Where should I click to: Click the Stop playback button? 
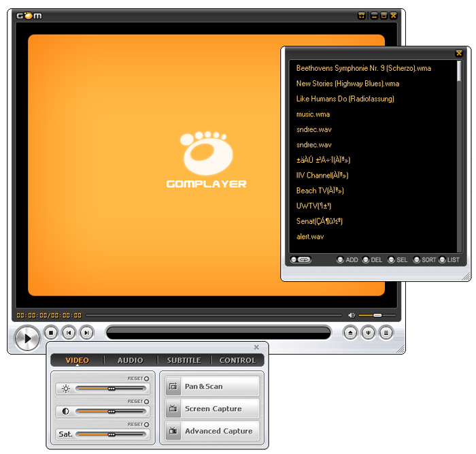pos(51,333)
